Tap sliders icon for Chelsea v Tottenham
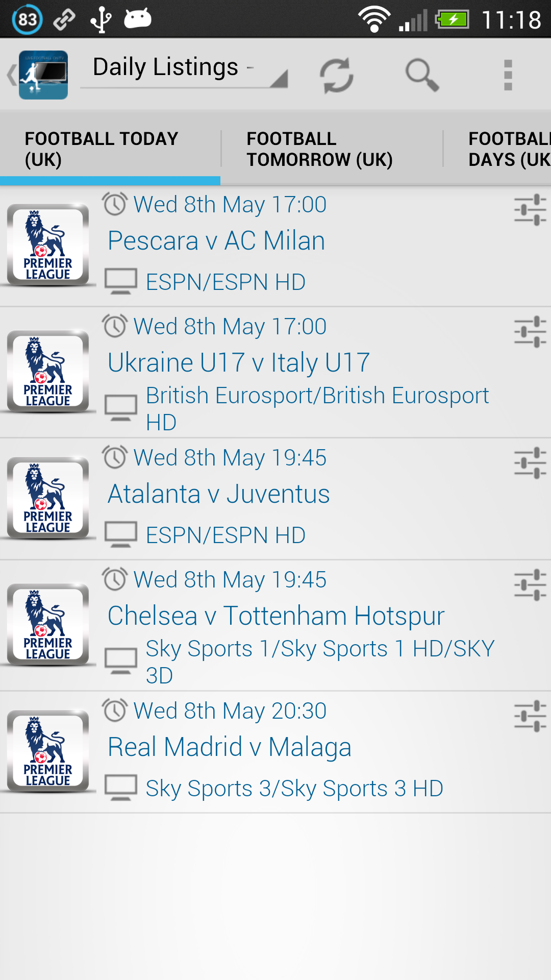The width and height of the screenshot is (551, 980). point(530,585)
